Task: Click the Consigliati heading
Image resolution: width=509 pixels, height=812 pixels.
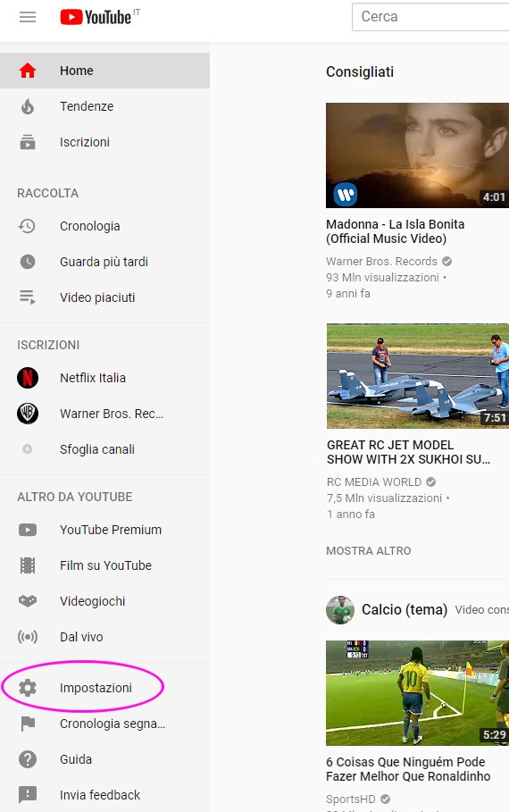Action: pyautogui.click(x=360, y=71)
